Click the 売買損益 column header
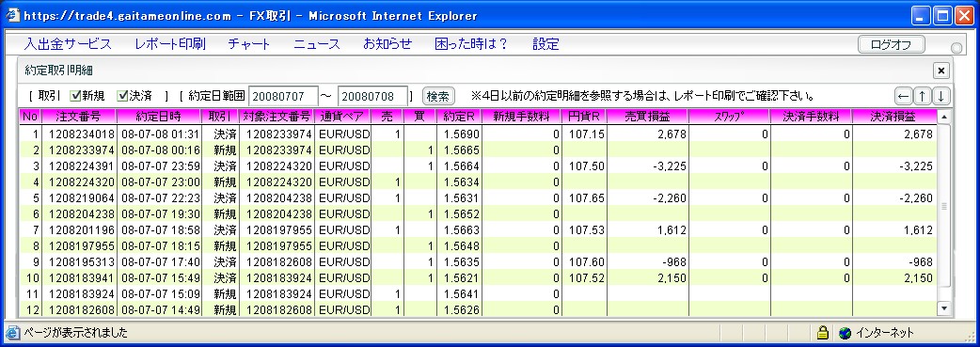 [x=647, y=117]
